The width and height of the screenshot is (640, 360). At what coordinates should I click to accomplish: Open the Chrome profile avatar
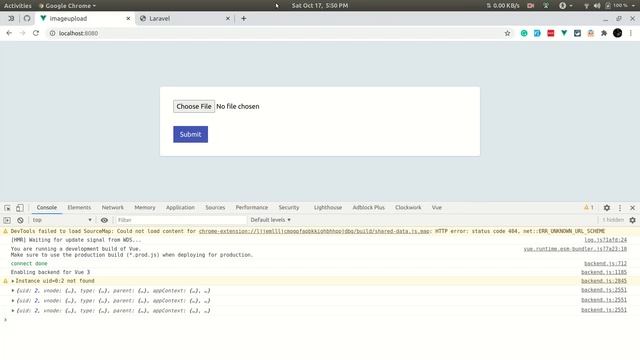618,33
